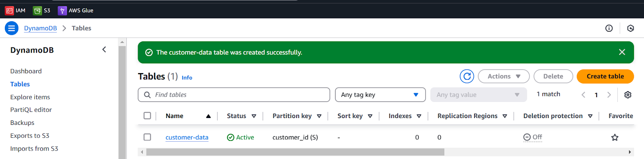This screenshot has width=644, height=159.
Task: Open PartiQL editor from sidebar
Action: (x=31, y=110)
